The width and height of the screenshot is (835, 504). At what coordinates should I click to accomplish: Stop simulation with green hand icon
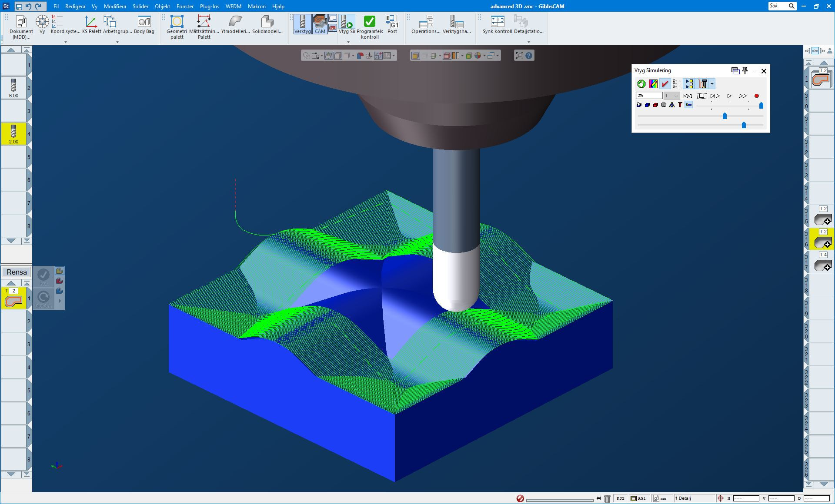[x=641, y=84]
